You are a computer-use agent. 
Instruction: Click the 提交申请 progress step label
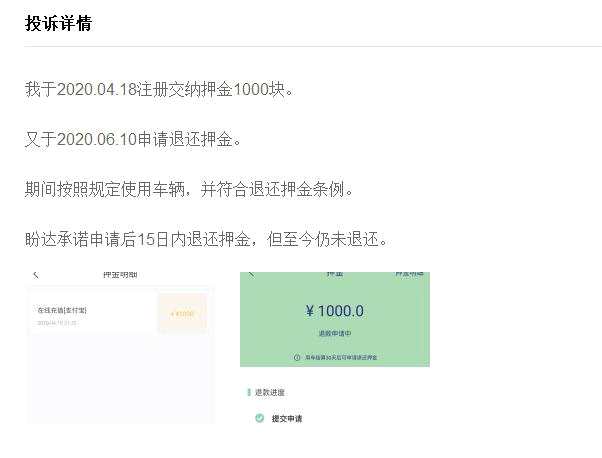click(x=287, y=418)
